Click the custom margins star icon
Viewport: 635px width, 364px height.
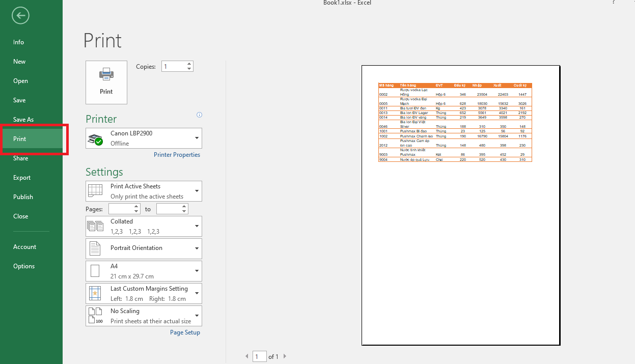click(95, 293)
